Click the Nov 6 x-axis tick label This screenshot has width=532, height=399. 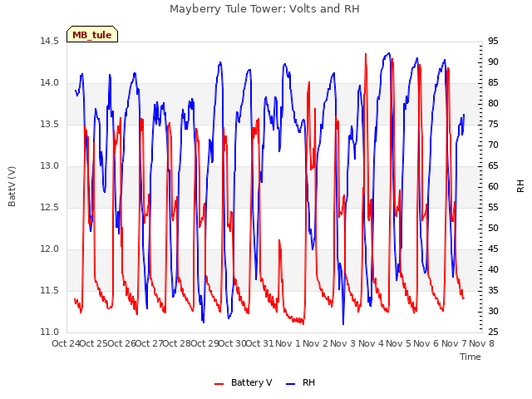coord(426,343)
